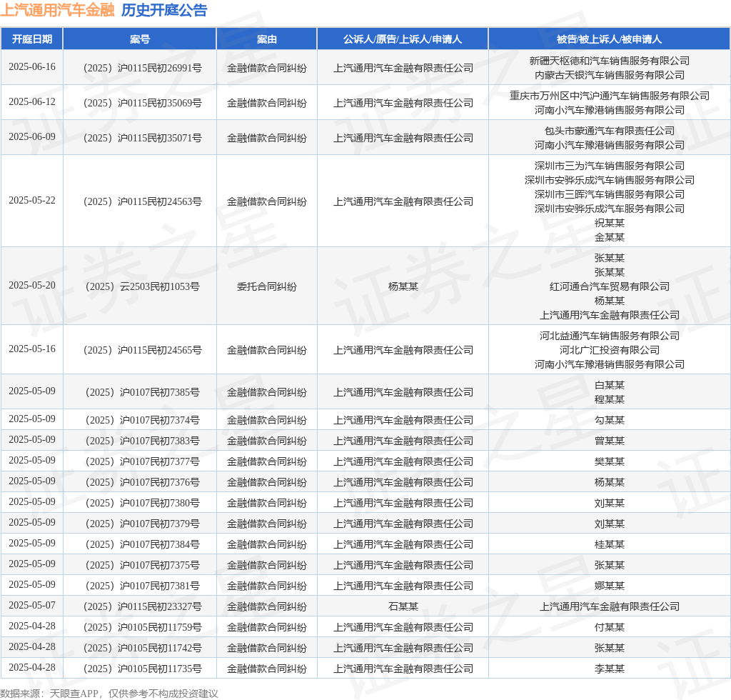Screen dimensions: 731x700
Task: Click defendant name 金某某
Action: (610, 237)
